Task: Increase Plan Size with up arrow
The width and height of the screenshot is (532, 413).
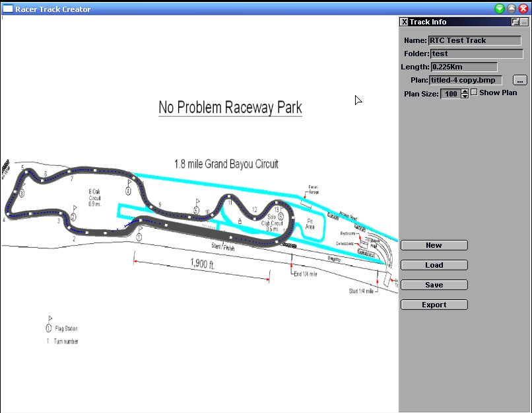Action: pos(465,91)
